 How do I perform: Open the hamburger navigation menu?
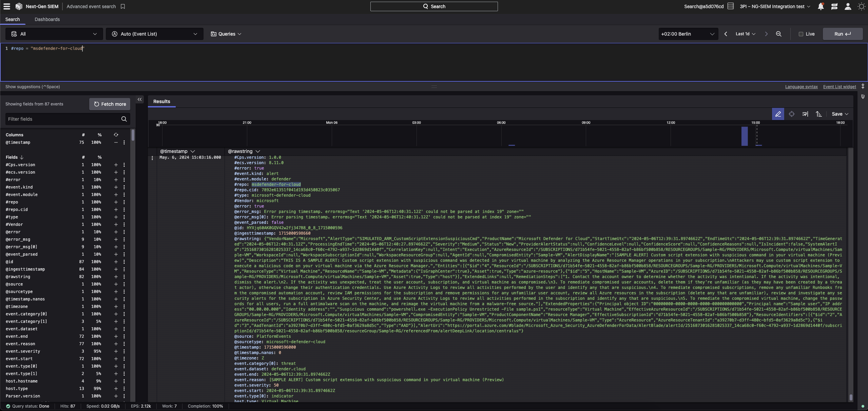click(x=7, y=6)
